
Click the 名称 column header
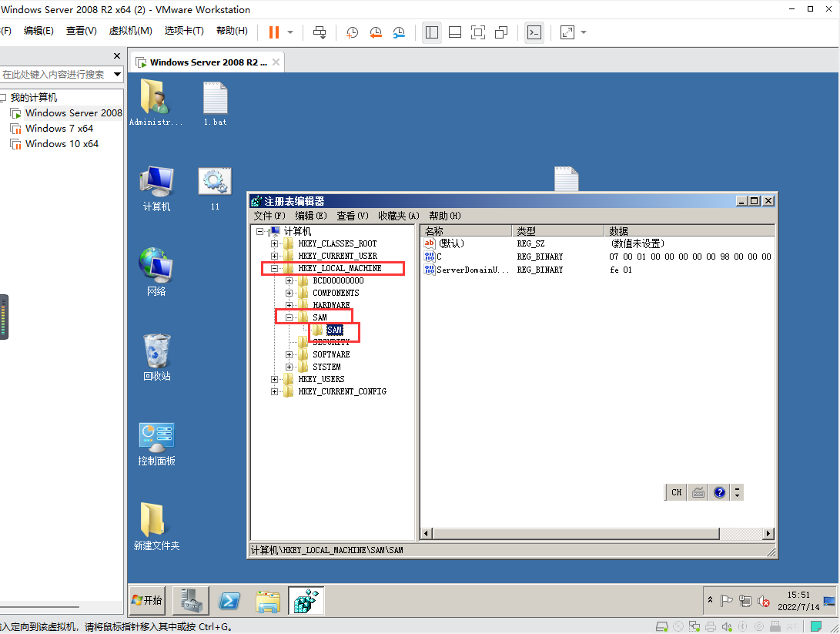tap(466, 231)
